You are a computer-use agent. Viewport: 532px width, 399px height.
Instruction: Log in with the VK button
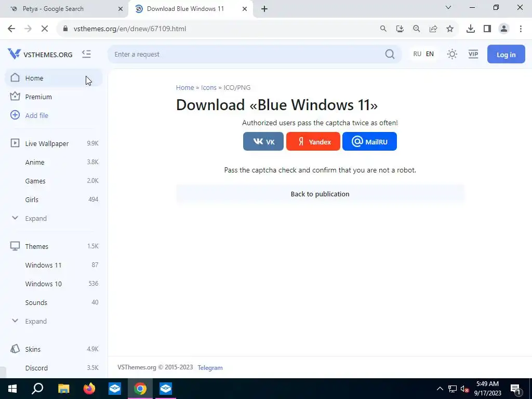263,141
